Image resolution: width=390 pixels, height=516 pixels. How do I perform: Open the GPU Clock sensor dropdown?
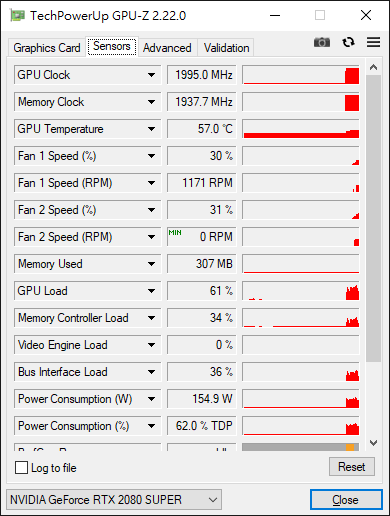coord(151,75)
